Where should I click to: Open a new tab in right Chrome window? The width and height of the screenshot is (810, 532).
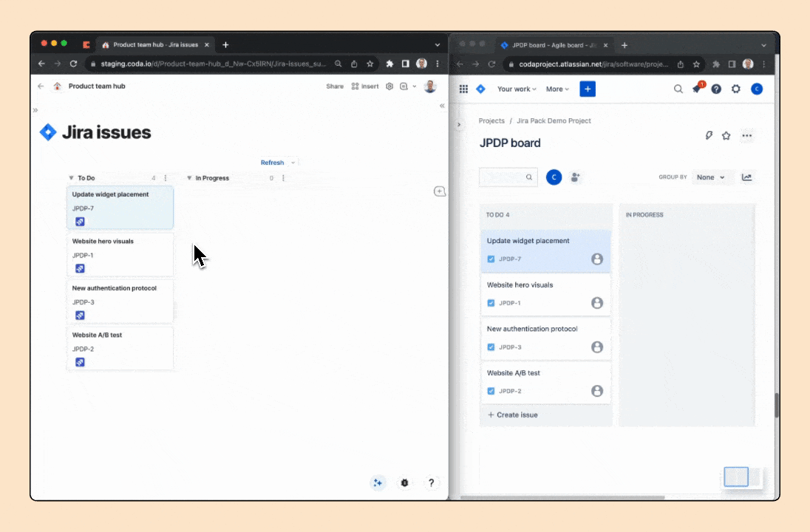tap(624, 46)
